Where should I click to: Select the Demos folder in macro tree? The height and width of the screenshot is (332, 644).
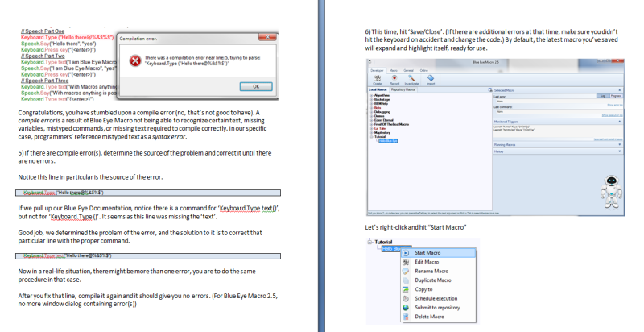pos(379,116)
